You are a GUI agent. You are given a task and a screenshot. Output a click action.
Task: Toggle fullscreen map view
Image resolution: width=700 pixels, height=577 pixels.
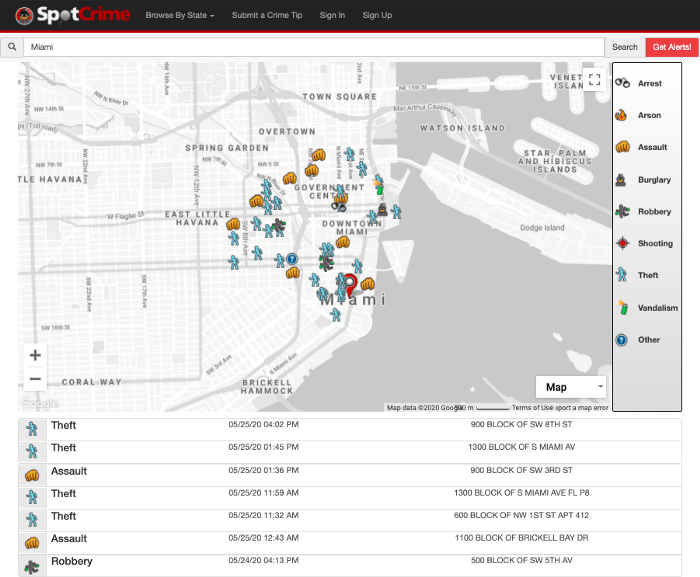[x=594, y=80]
